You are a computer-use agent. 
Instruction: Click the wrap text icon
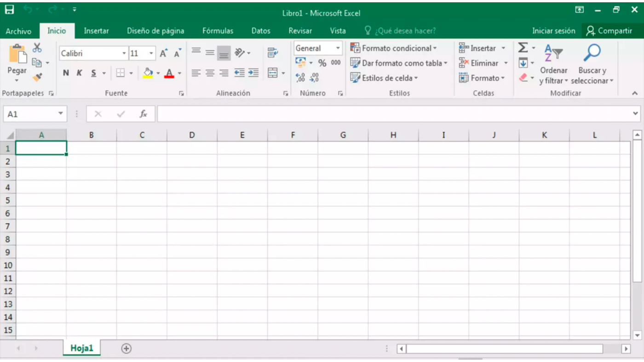pyautogui.click(x=273, y=53)
